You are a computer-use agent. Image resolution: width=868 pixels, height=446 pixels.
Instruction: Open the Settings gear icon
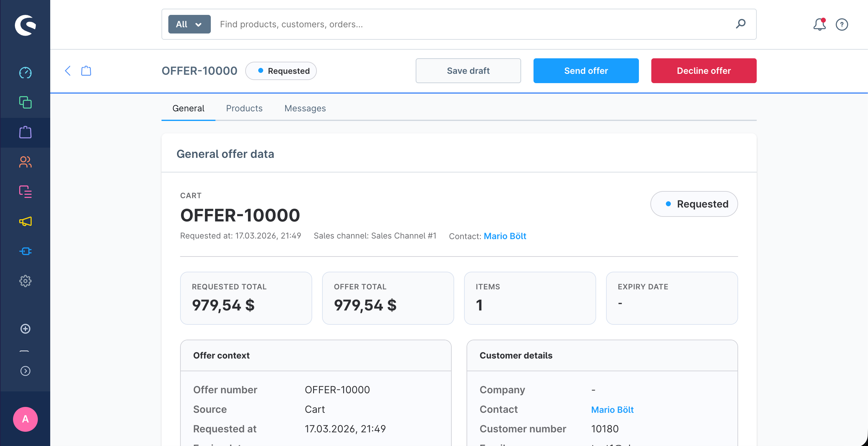(x=25, y=281)
